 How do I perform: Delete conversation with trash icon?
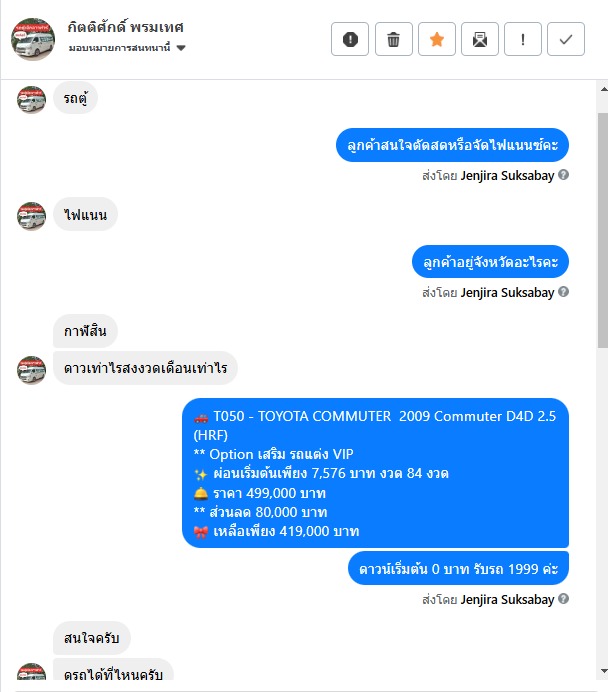pos(394,39)
